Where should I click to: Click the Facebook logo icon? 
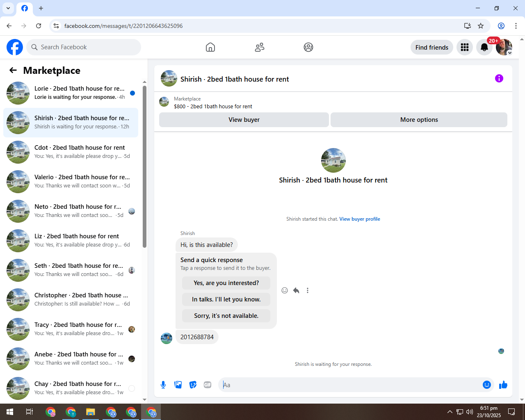point(15,47)
